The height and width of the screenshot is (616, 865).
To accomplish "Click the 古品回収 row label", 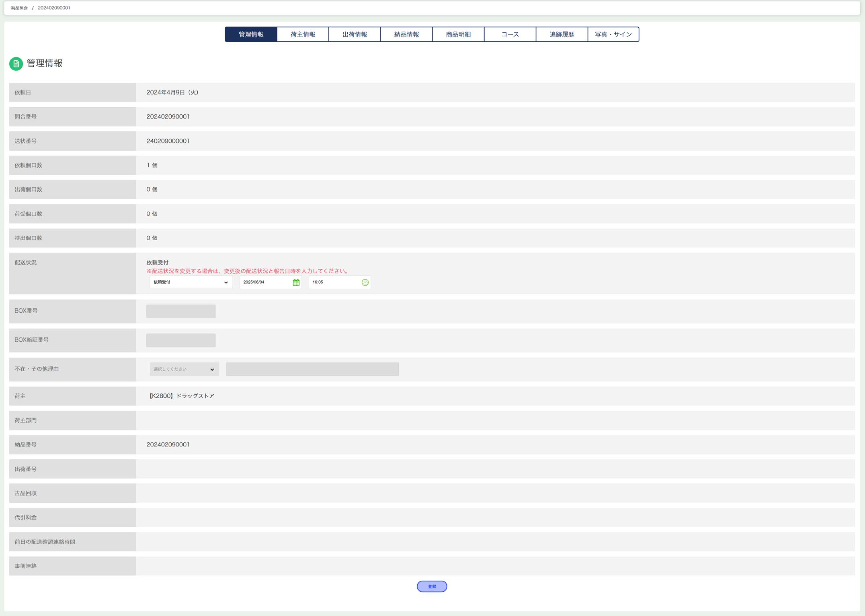I will (26, 493).
